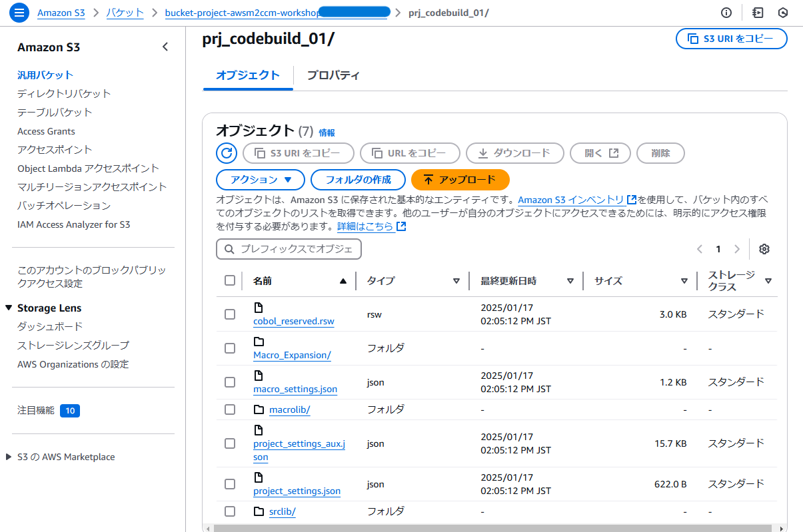Click external link icon next to 詳細はこちら
Image resolution: width=803 pixels, height=532 pixels.
(401, 226)
